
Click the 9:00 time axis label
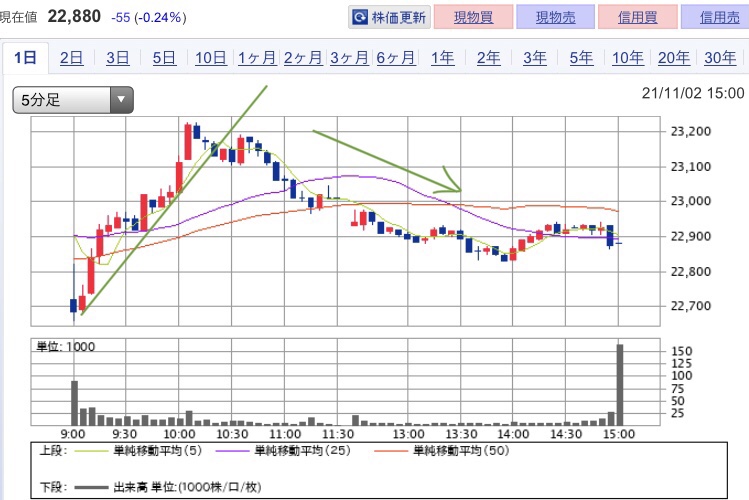pos(73,434)
